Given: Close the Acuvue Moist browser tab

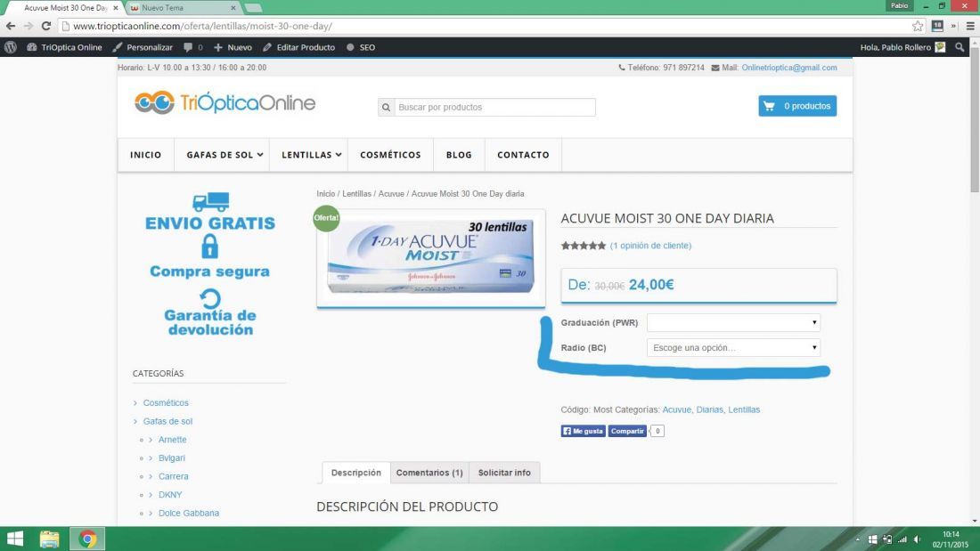Looking at the screenshot, I should (116, 8).
